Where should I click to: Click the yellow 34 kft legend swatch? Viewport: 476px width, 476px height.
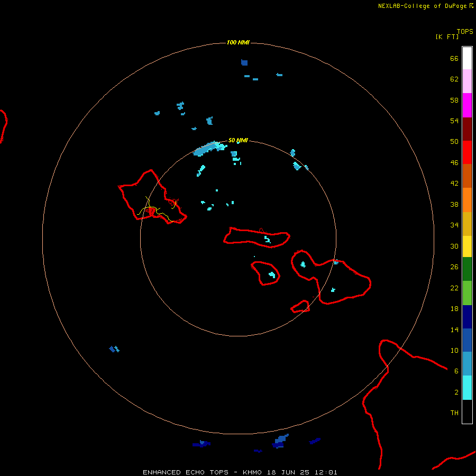467,246
